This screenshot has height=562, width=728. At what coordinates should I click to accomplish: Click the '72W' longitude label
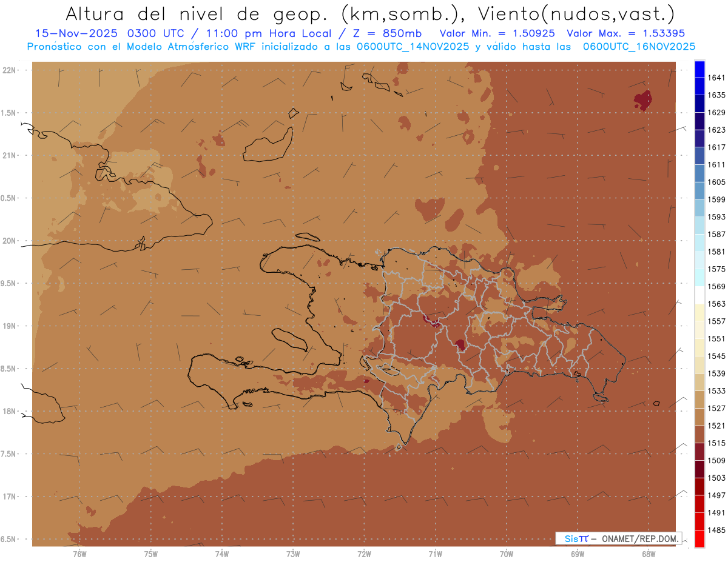pyautogui.click(x=365, y=554)
